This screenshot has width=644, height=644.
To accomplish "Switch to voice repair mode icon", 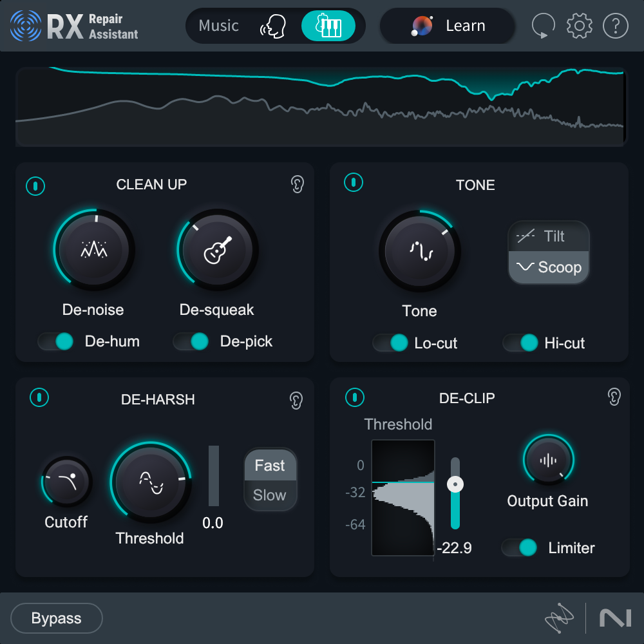I will click(275, 26).
